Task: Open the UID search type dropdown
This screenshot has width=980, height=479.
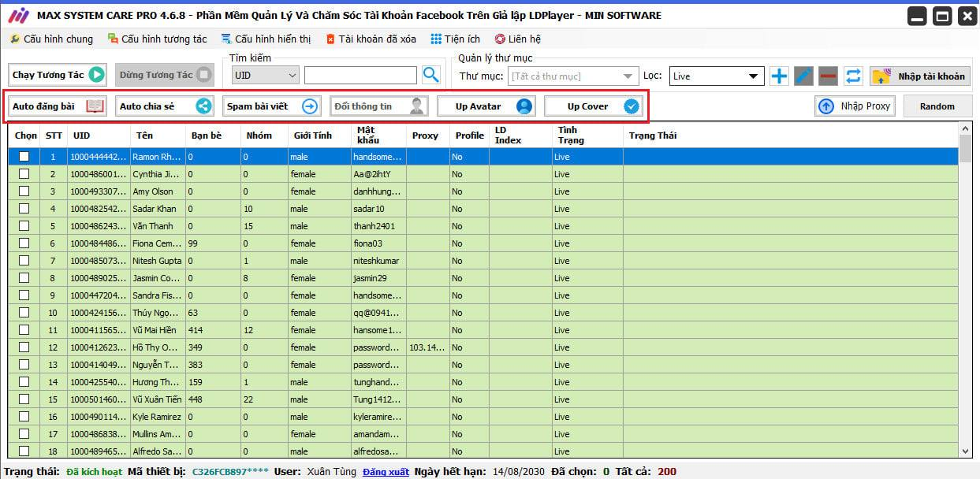Action: click(x=266, y=76)
